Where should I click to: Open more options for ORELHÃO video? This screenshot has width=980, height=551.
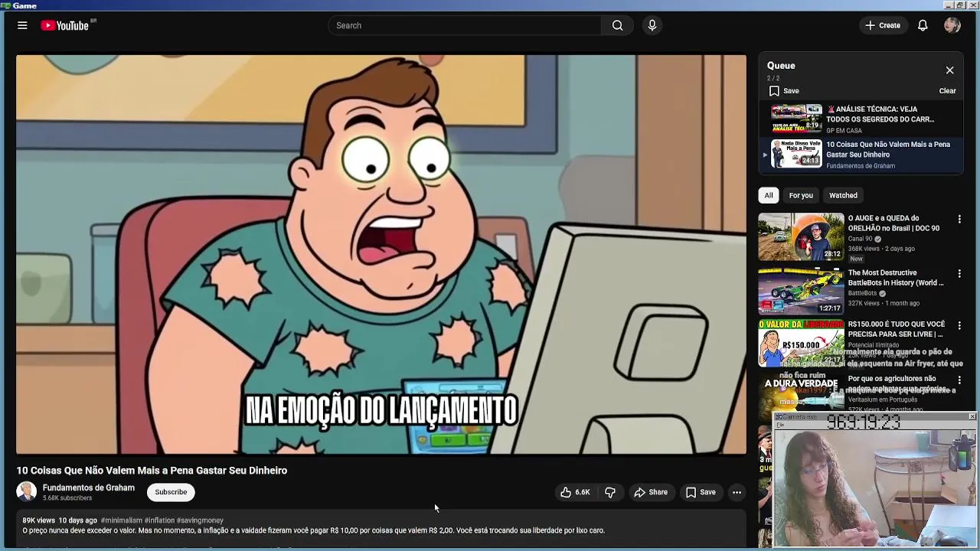[x=959, y=219]
